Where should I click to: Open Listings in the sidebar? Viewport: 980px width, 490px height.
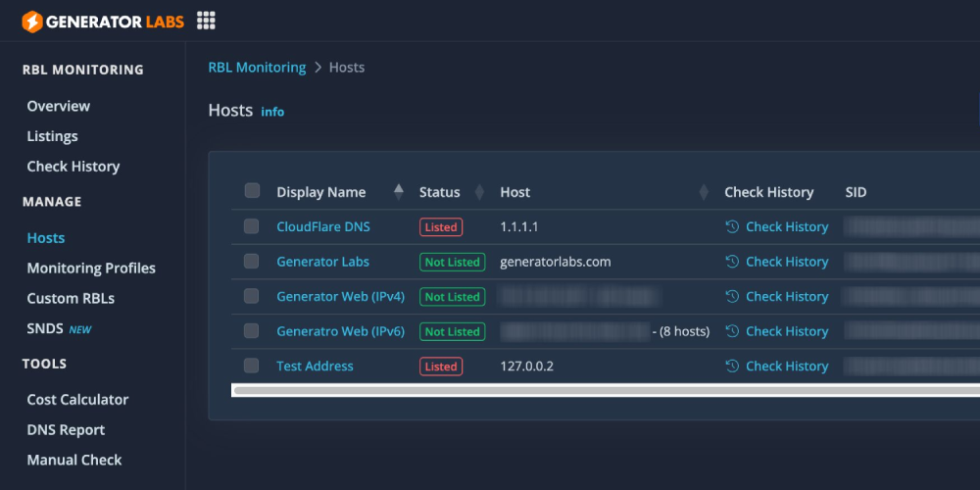[53, 136]
